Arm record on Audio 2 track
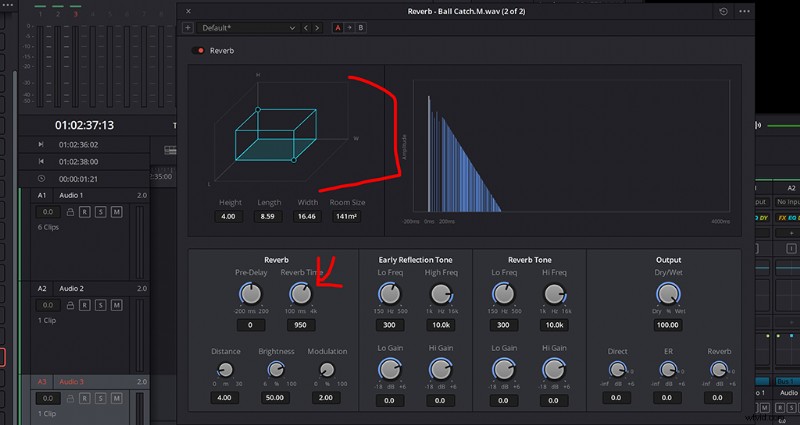Image resolution: width=800 pixels, height=425 pixels. (85, 305)
